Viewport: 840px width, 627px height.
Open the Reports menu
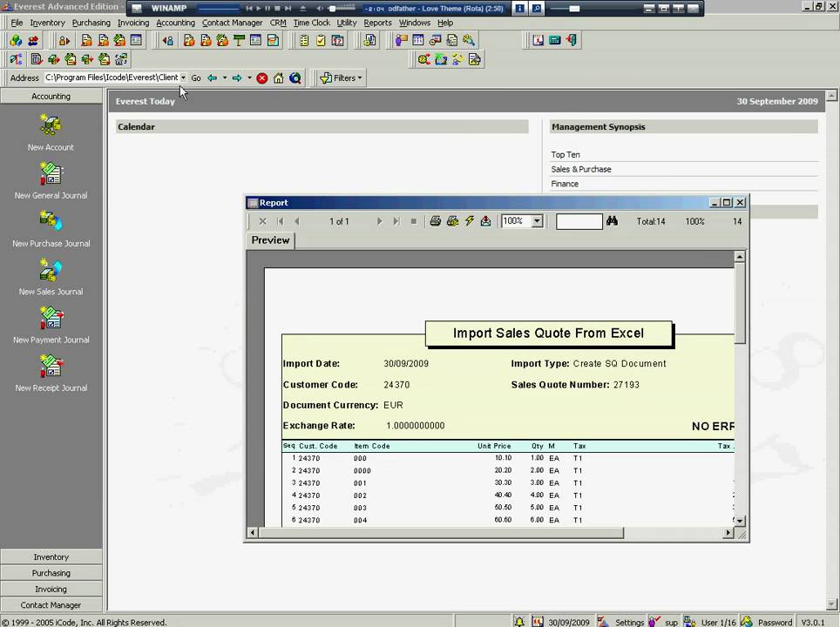click(377, 23)
